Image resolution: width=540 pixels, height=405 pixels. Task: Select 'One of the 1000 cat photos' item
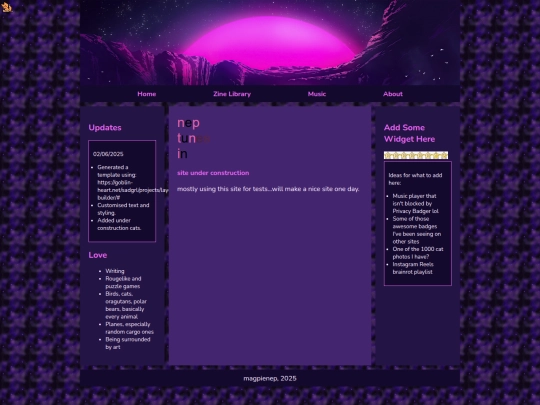(418, 253)
